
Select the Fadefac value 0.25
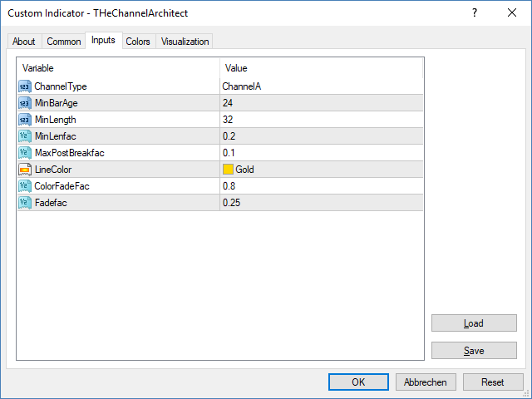pyautogui.click(x=322, y=203)
